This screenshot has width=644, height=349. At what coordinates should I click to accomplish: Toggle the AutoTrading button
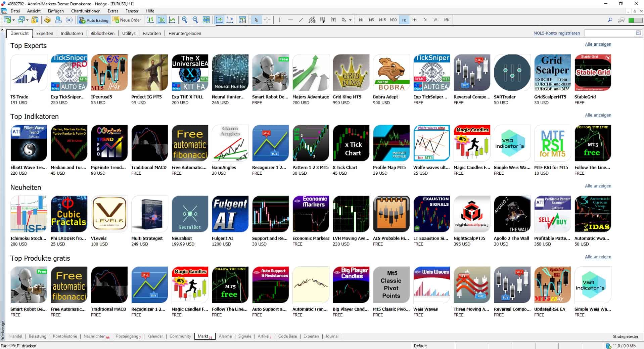click(94, 20)
